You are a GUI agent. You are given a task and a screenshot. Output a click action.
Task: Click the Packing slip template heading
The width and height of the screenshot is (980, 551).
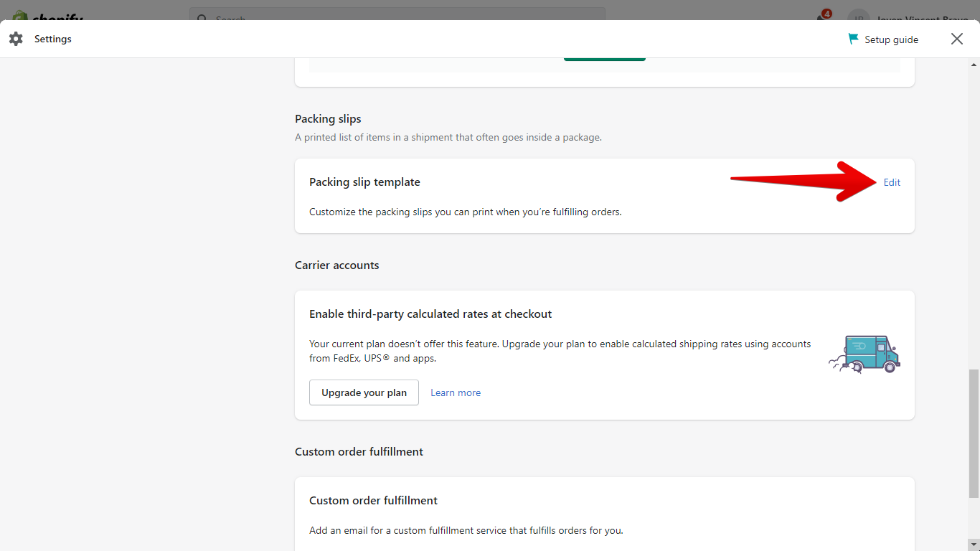point(364,182)
